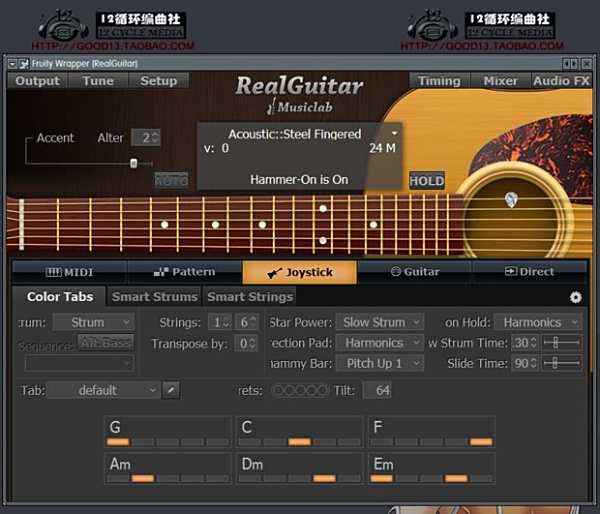Open Fruity Wrapper title bar menu arrow
600x514 pixels.
12,64
